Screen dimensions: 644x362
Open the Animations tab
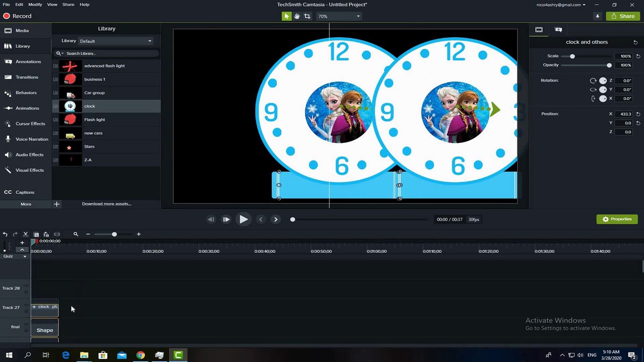pos(27,108)
